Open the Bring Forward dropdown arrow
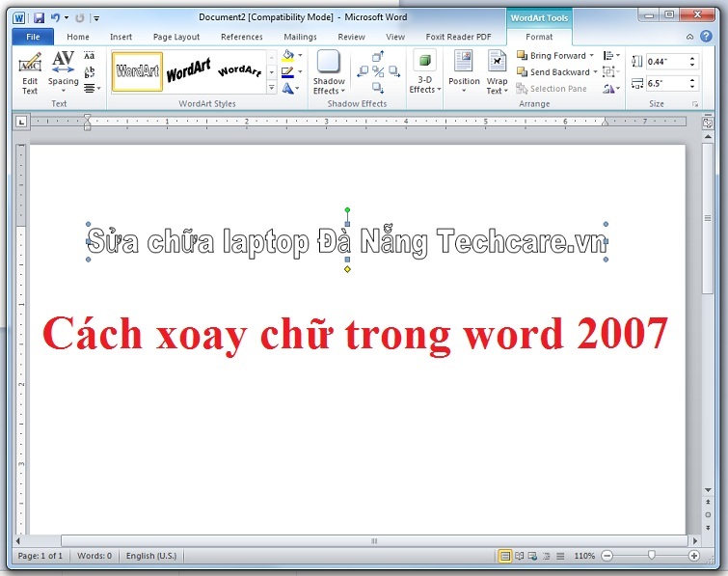This screenshot has height=576, width=728. coord(592,56)
